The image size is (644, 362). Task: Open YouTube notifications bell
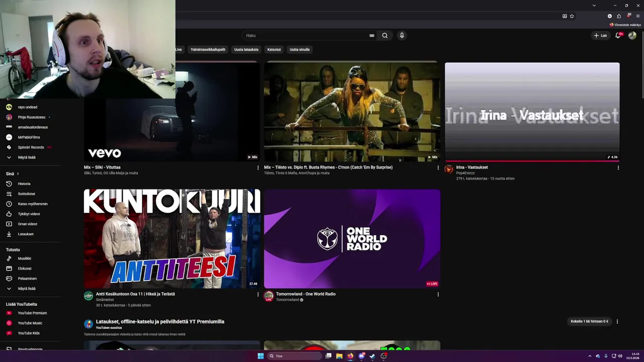coord(618,35)
